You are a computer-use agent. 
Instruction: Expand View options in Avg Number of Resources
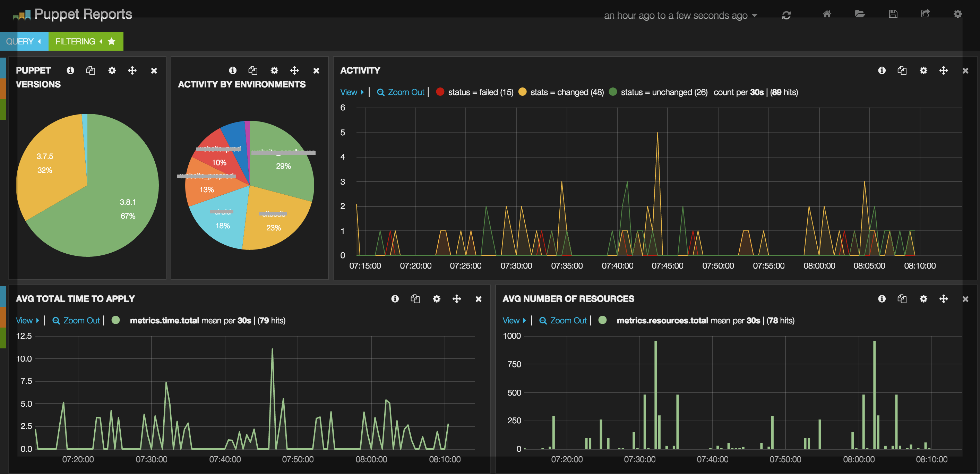point(514,321)
